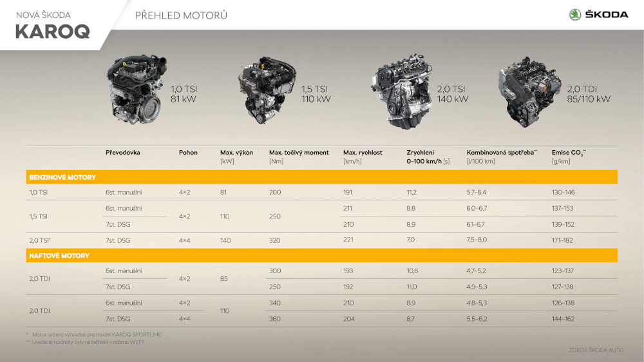Click the acceleration value 7,0
The width and height of the screenshot is (644, 362).
tap(411, 240)
